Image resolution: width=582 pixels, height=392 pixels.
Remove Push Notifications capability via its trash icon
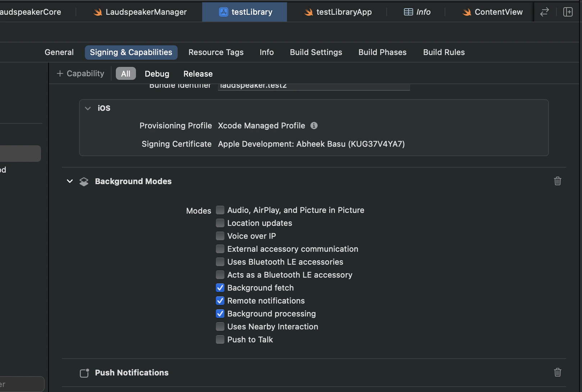click(558, 372)
